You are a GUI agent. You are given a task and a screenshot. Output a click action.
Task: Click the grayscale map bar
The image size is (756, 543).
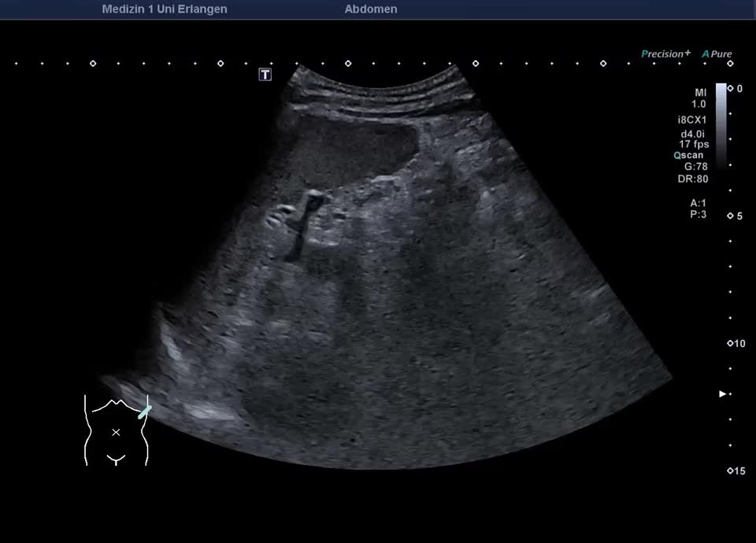pos(721,124)
